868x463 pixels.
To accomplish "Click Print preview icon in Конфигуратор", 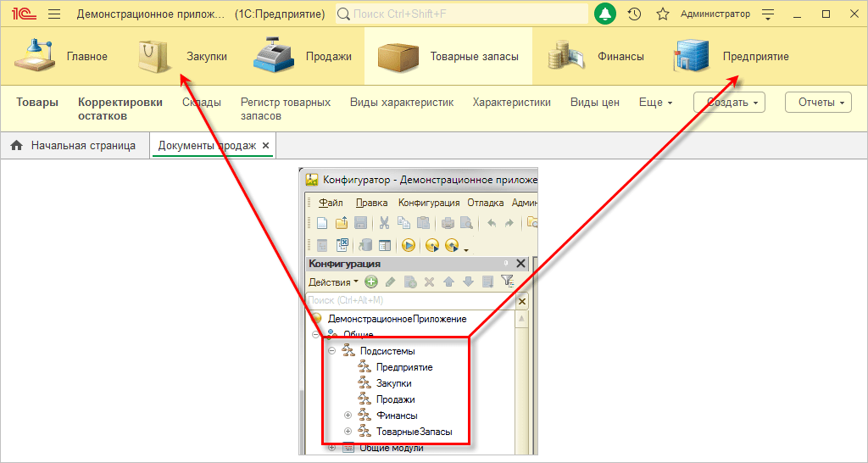I will pyautogui.click(x=467, y=223).
